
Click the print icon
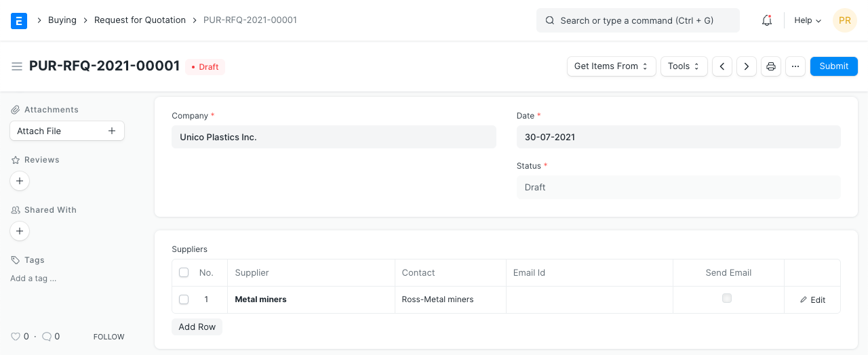pos(771,66)
